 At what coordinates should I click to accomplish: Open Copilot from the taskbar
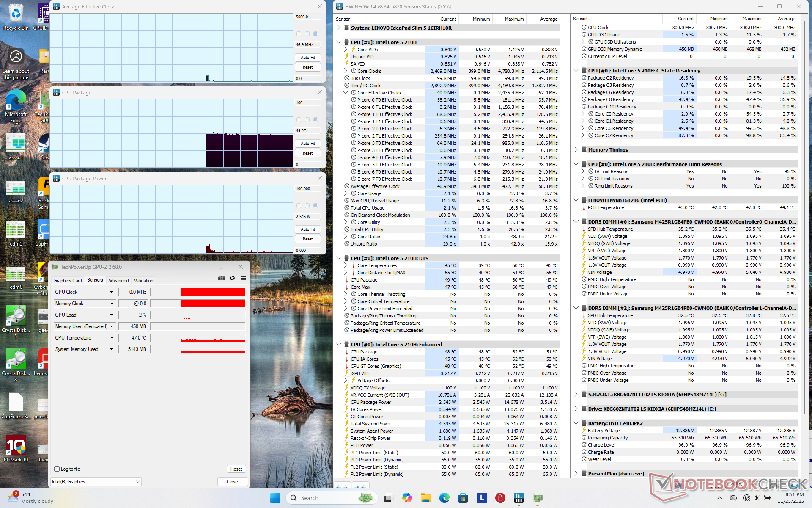point(407,498)
